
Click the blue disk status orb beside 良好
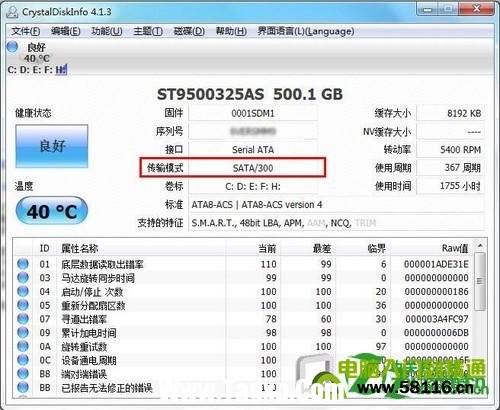coord(13,46)
